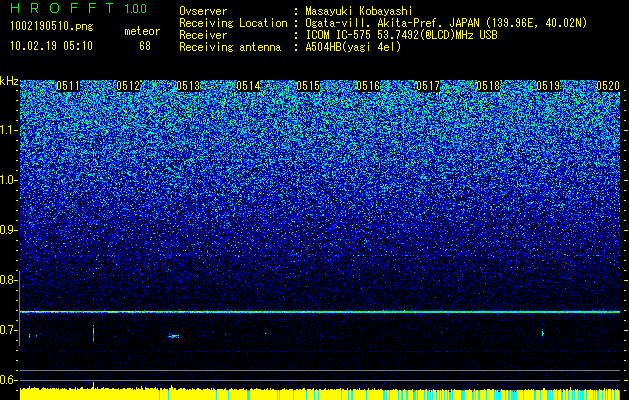Click the meteor count label
The image size is (629, 400).
pyautogui.click(x=142, y=31)
